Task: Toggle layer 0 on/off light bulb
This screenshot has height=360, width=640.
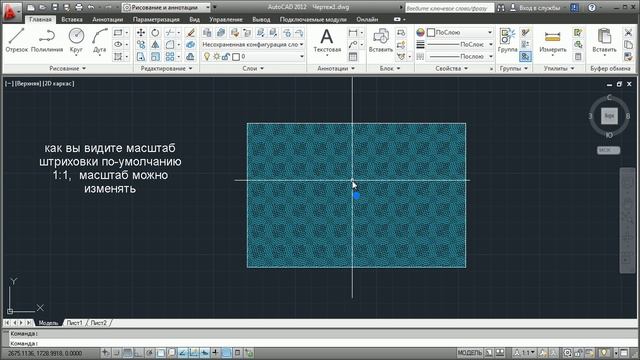Action: [207, 57]
